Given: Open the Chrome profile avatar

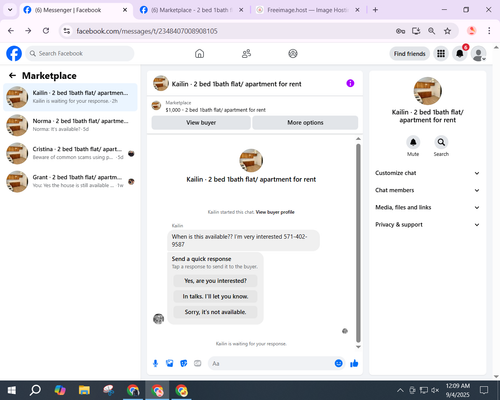Looking at the screenshot, I should [472, 31].
